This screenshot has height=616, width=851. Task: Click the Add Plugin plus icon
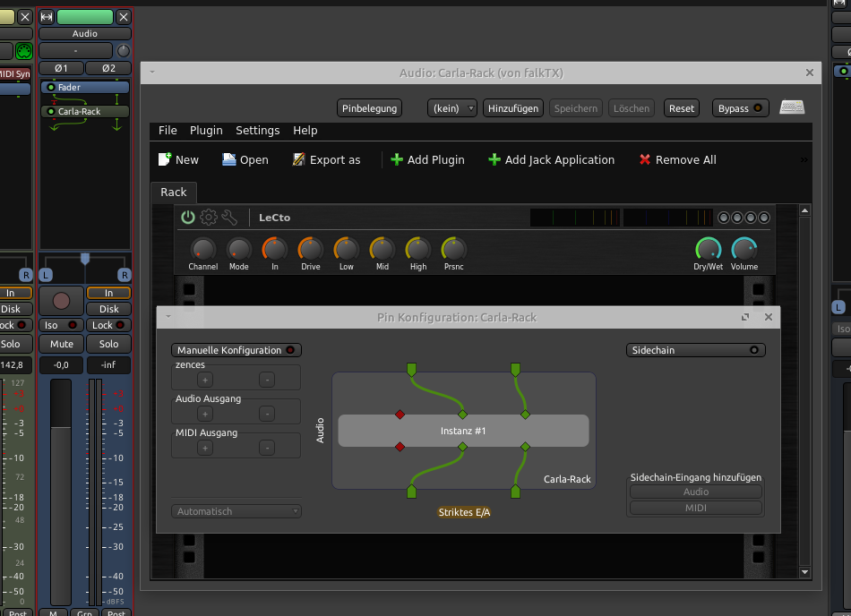[x=397, y=159]
